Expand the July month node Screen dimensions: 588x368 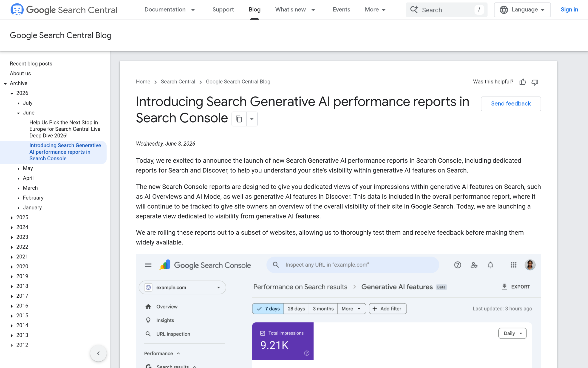18,103
